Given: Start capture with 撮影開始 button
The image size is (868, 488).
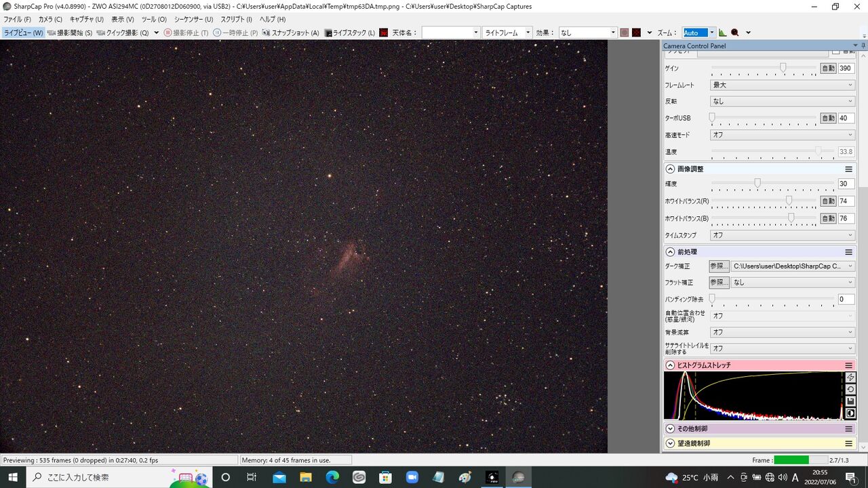Looking at the screenshot, I should (x=70, y=33).
